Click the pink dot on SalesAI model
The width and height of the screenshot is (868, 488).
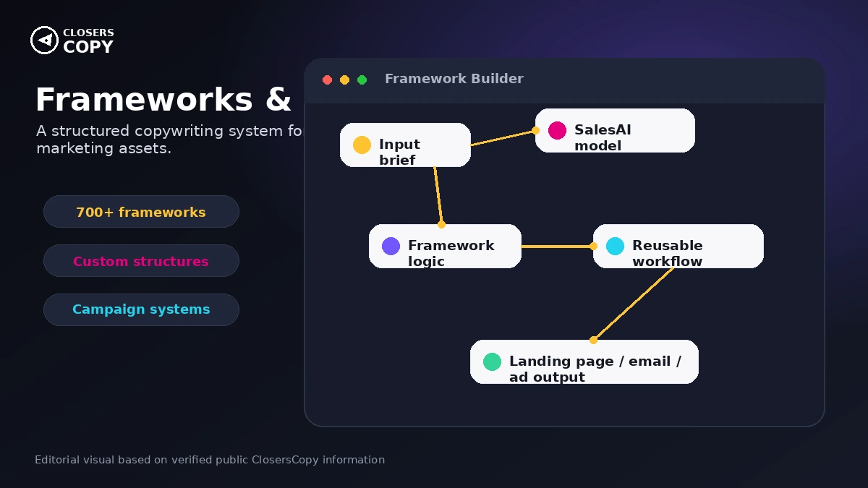(x=557, y=130)
